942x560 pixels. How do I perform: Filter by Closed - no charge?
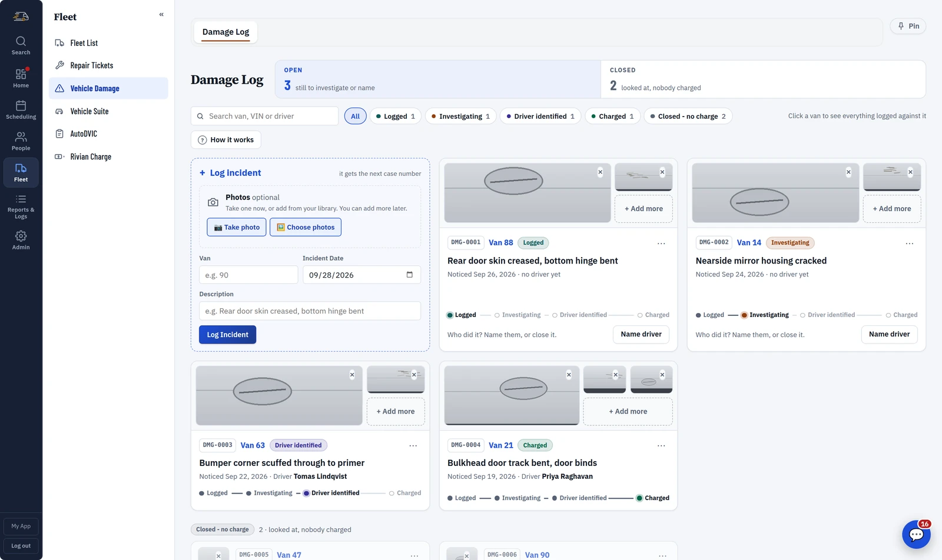688,116
